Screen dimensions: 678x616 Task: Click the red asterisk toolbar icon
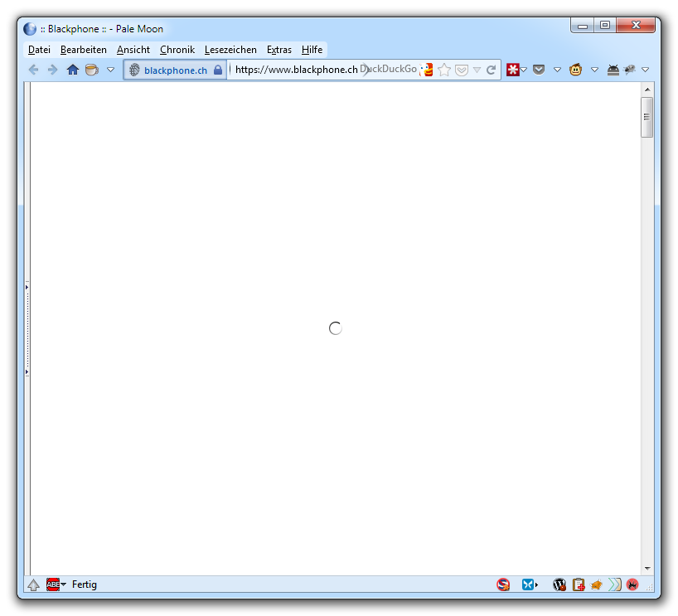coord(513,70)
